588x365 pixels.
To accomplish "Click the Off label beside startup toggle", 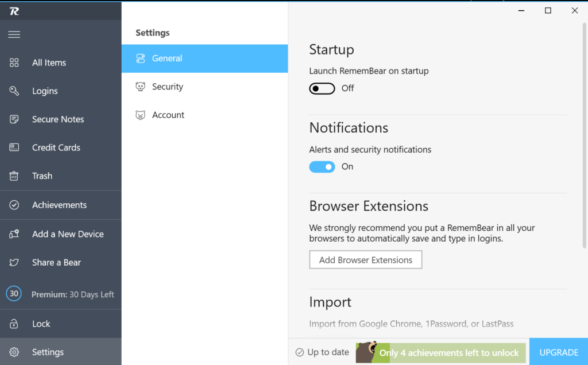I will (347, 88).
